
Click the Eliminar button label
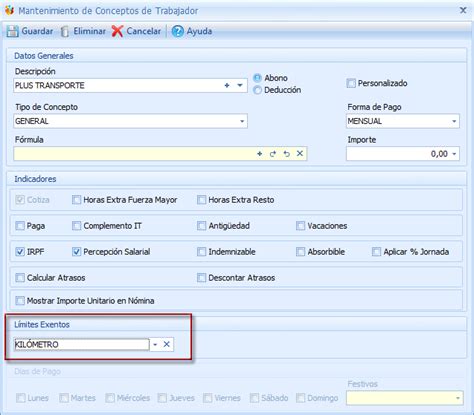[89, 31]
